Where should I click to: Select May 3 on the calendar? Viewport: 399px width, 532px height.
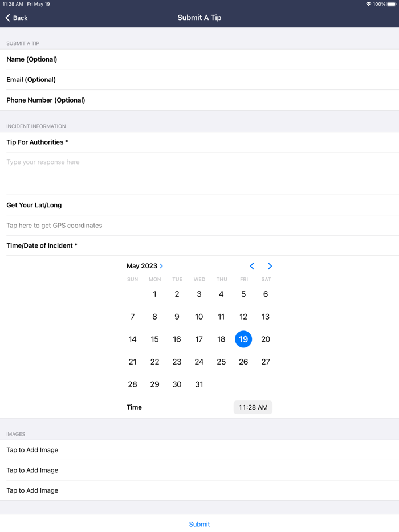click(x=199, y=294)
